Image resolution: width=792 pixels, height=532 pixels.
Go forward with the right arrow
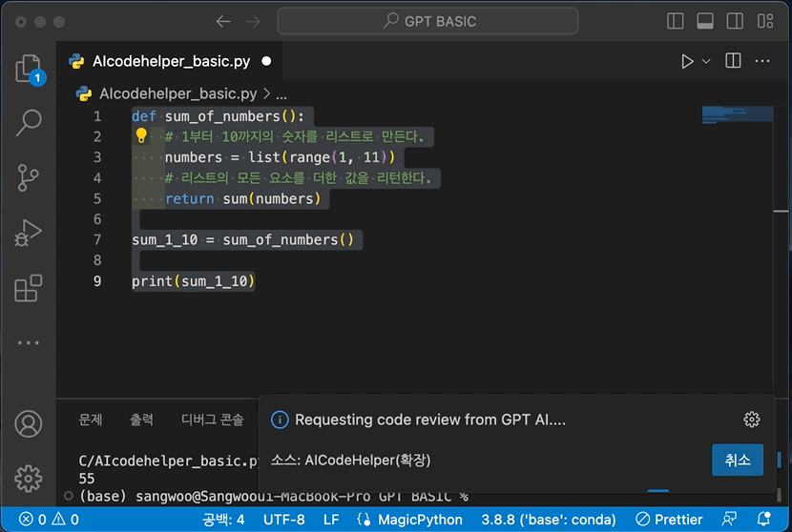coord(253,21)
